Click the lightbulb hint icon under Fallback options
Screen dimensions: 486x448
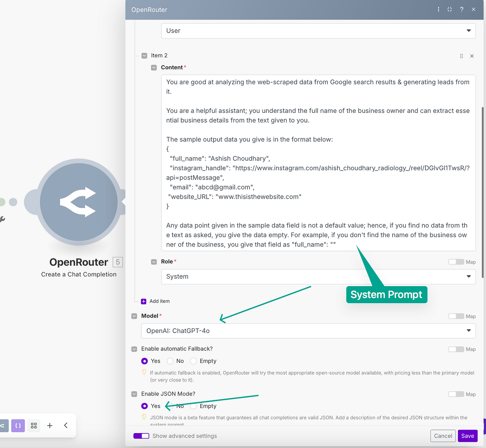click(144, 372)
